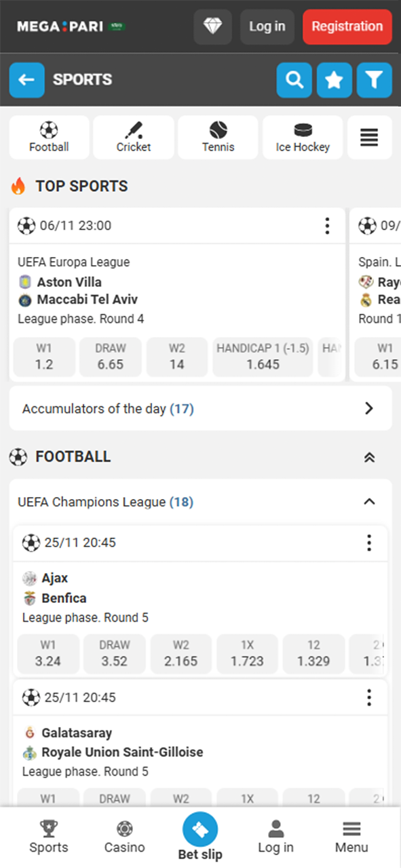Select DRAW odds 6.65 for Aston Villa match
Screen dimensions: 401x868
(x=110, y=357)
